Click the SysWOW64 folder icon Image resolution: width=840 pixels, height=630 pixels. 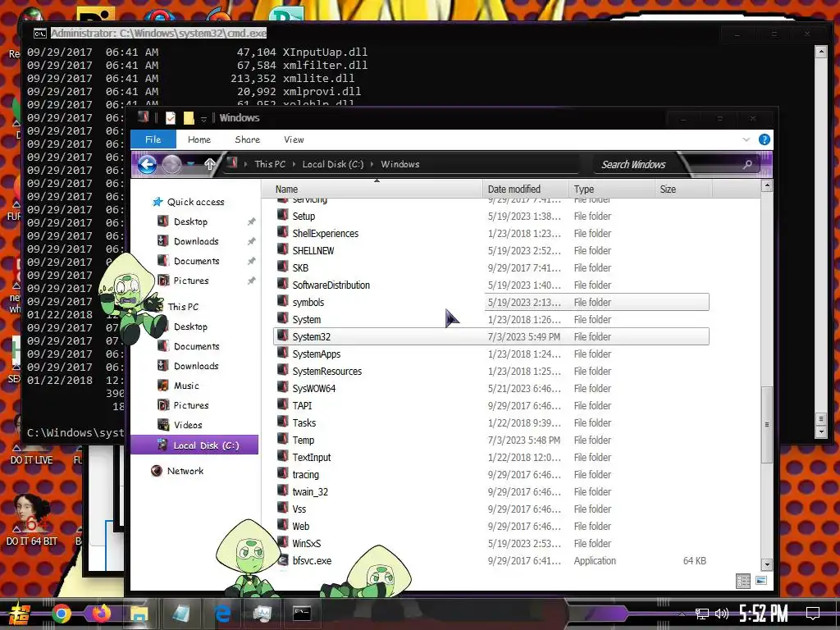click(x=283, y=387)
